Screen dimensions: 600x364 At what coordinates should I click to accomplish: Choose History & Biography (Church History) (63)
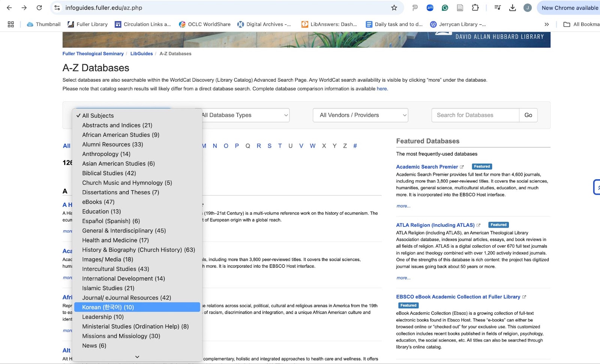(x=137, y=250)
